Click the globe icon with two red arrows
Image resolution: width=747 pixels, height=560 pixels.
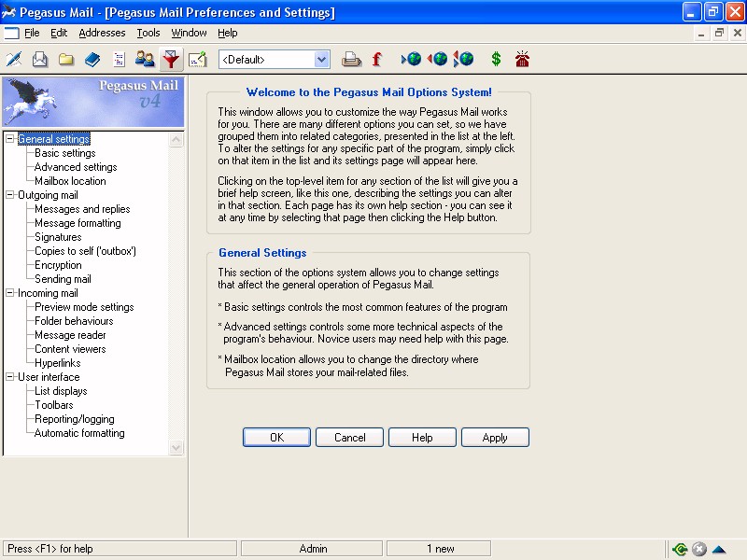coord(463,59)
